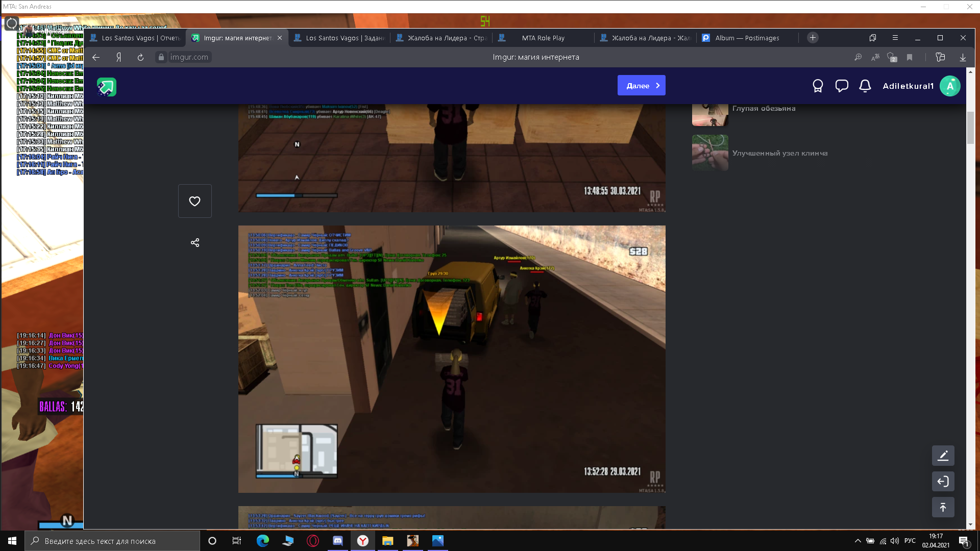This screenshot has height=551, width=980.
Task: Expand Windows system tray hidden icons
Action: tap(857, 541)
